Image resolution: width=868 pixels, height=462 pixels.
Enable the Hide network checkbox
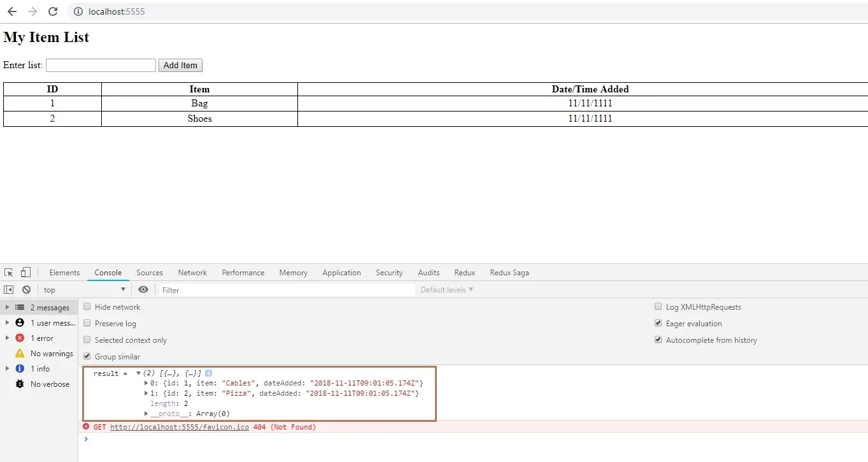click(87, 307)
